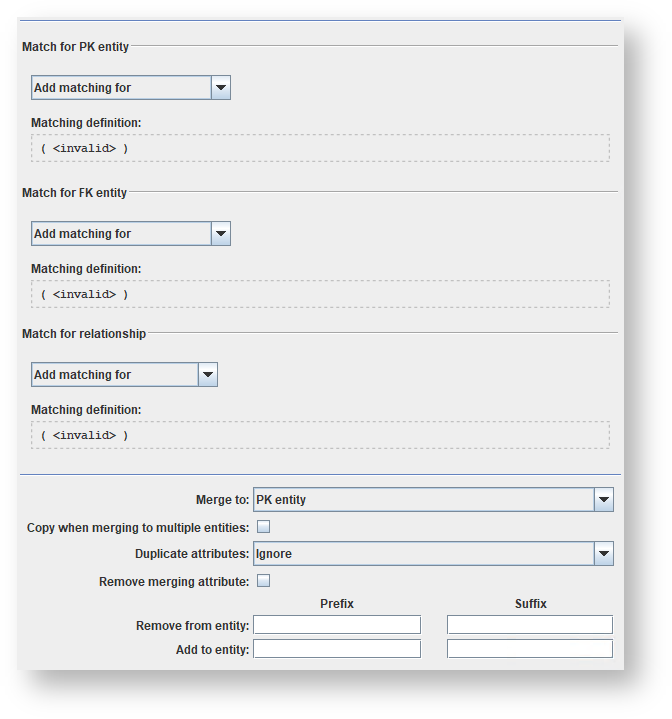
Task: Click the FK entity matching definition box
Action: coord(320,295)
